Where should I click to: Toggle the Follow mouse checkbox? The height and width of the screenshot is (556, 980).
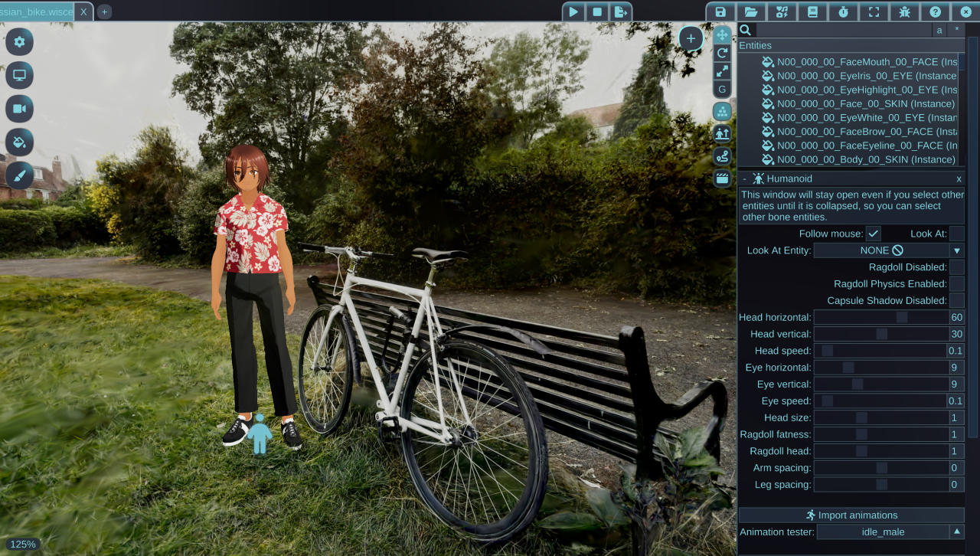point(873,234)
